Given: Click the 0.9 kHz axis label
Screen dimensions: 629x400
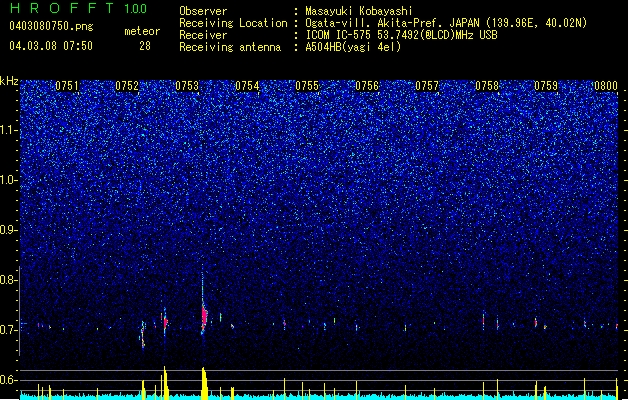Looking at the screenshot, I should click(9, 230).
